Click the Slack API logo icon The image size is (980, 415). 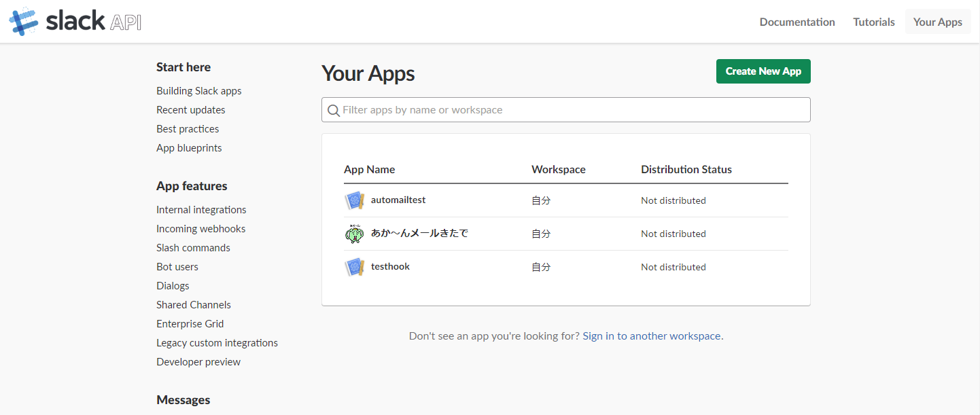[x=24, y=22]
